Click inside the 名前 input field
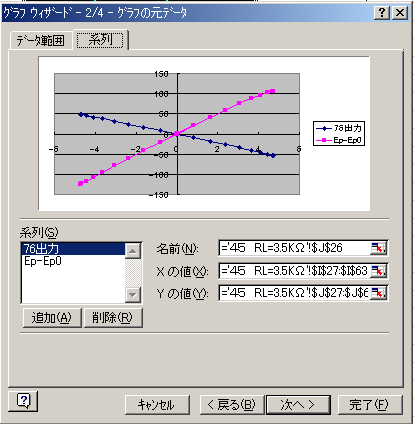Screen dimensions: 414x424 click(x=294, y=248)
